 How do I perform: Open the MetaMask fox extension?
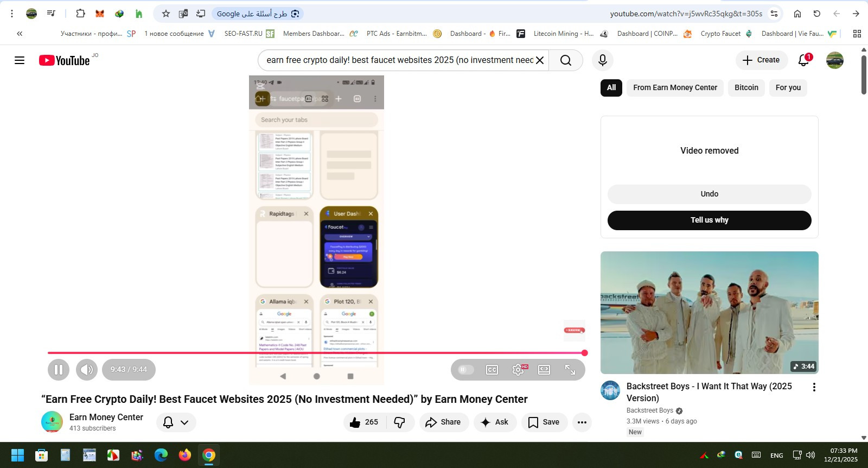click(x=100, y=14)
